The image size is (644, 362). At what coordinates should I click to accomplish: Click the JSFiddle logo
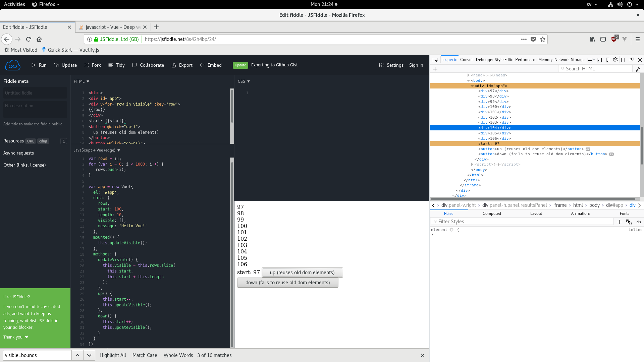12,65
